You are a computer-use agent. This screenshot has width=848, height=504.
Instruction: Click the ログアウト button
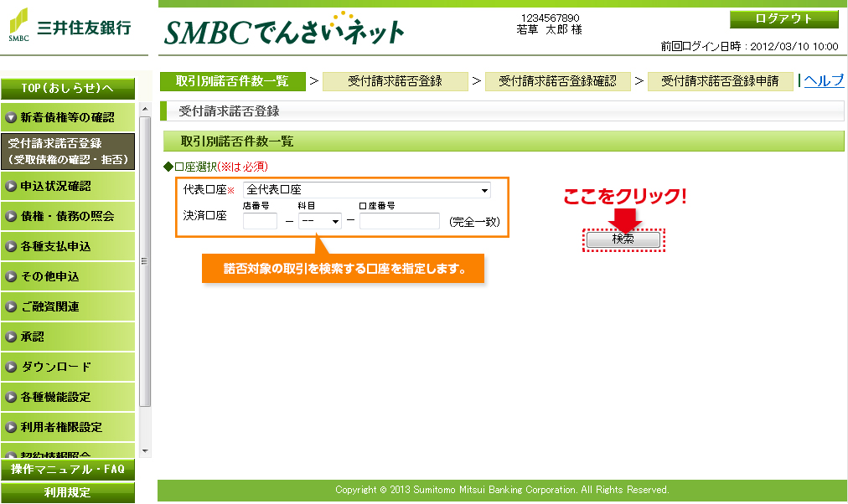pyautogui.click(x=783, y=19)
